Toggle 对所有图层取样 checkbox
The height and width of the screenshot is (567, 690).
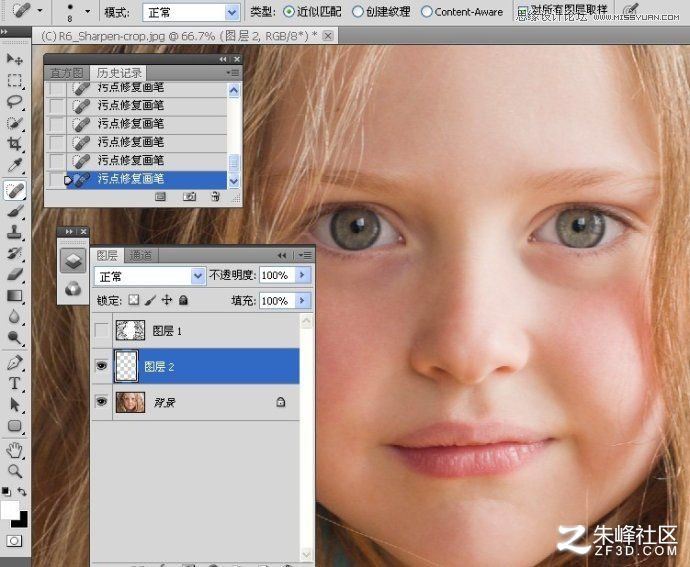523,12
